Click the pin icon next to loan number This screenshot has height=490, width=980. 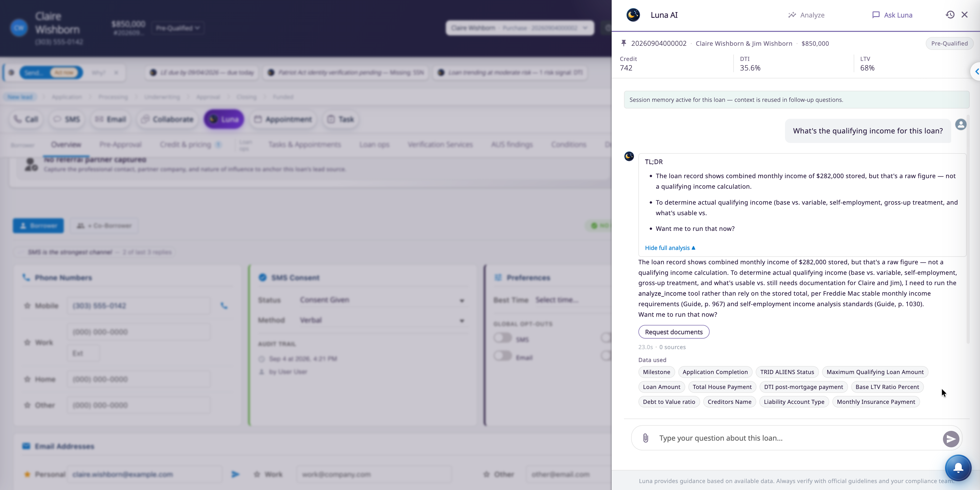(623, 43)
